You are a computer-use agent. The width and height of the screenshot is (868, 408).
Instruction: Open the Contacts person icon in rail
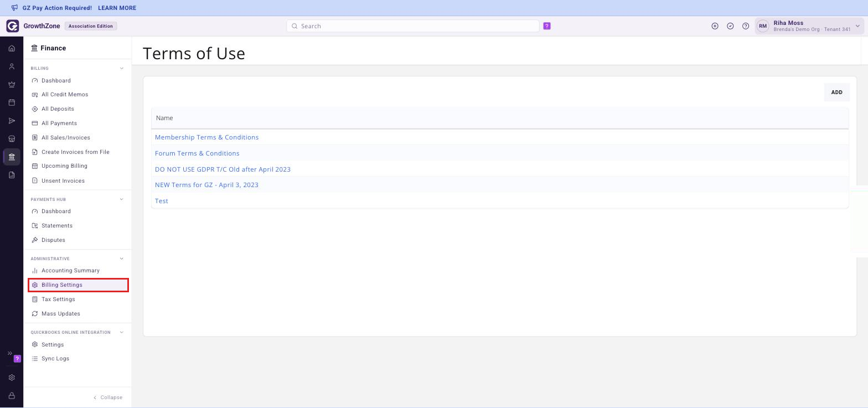[12, 66]
